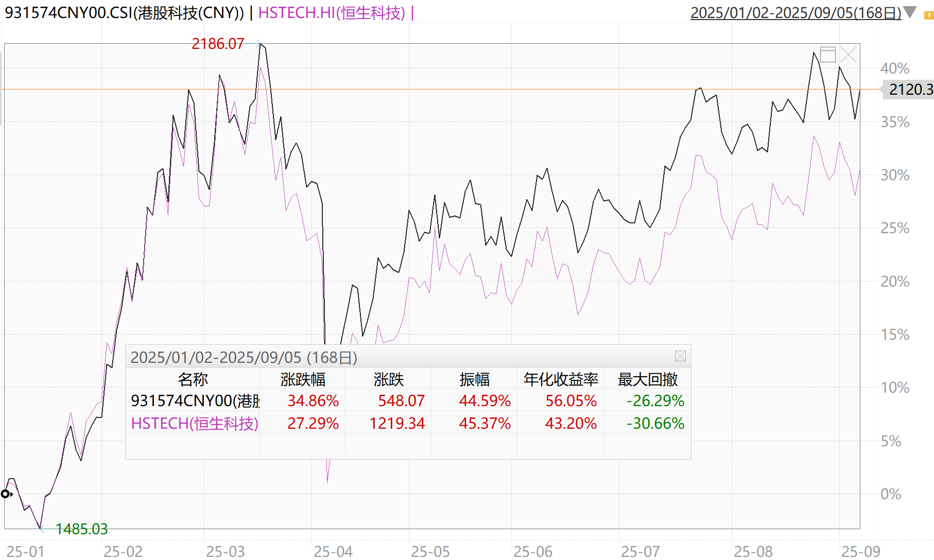934x560 pixels.
Task: Click the 最大回撤 column header
Action: 647,380
